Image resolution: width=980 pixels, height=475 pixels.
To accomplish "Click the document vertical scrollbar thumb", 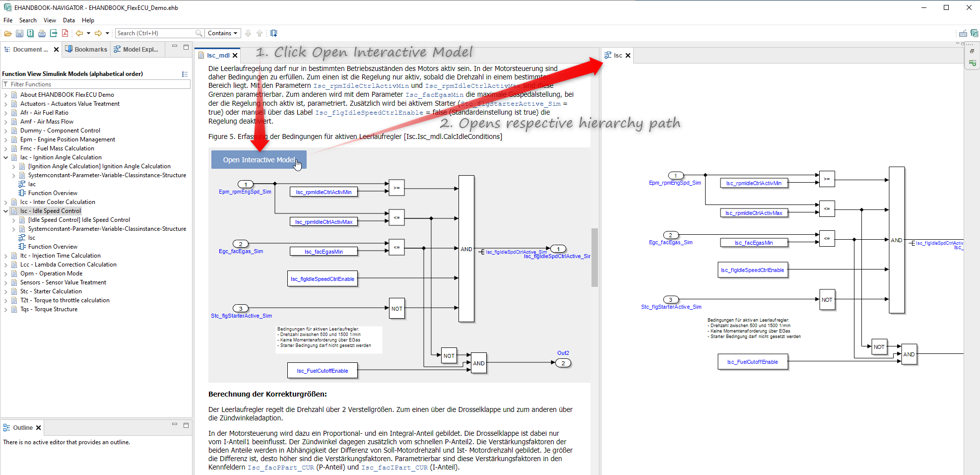I will (594, 257).
